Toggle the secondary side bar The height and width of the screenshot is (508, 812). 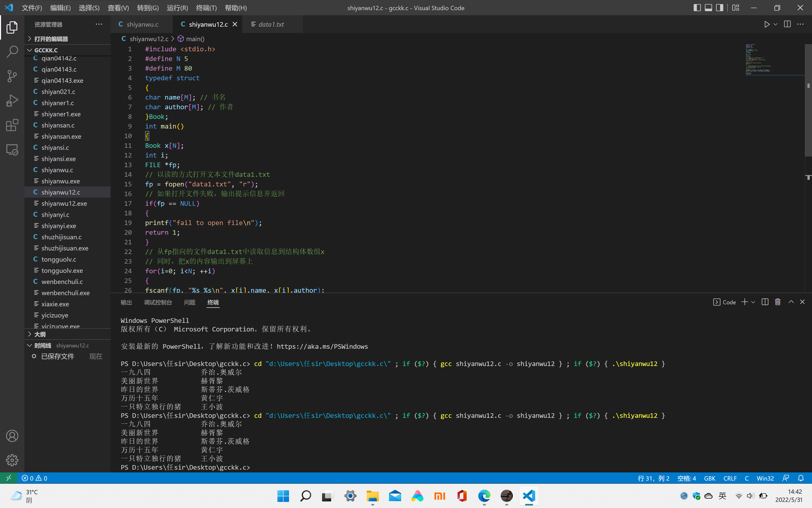[719, 8]
